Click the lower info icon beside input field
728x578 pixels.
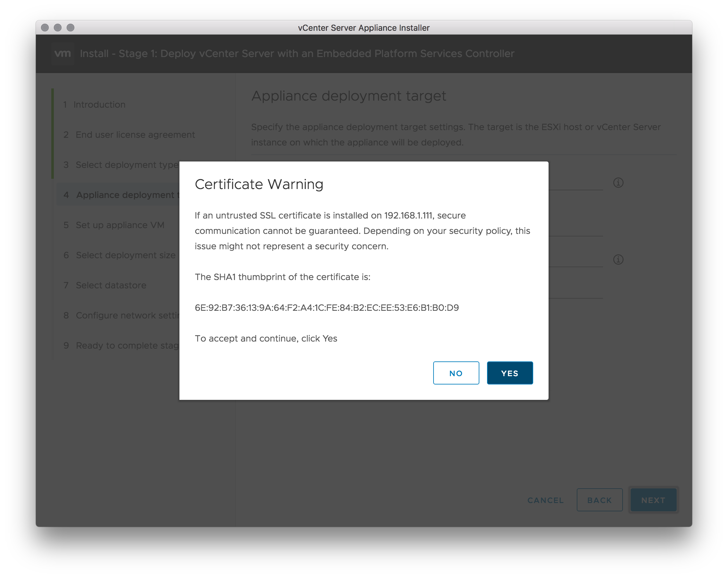coord(618,259)
